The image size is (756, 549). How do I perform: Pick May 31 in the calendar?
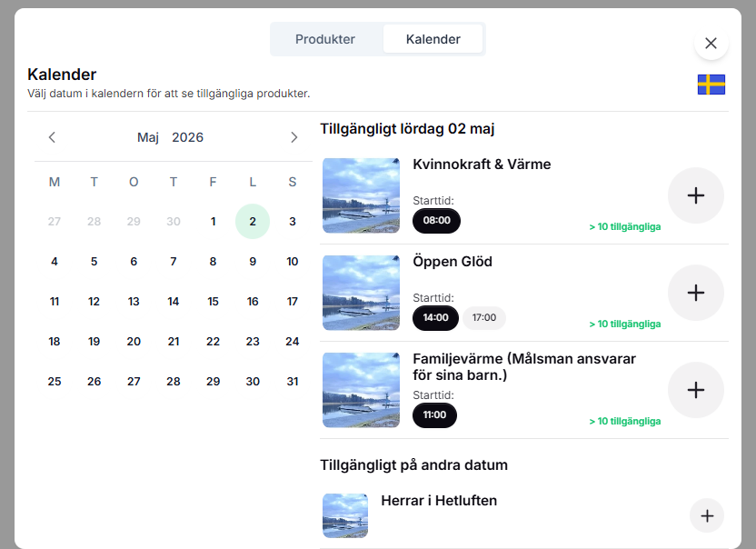click(292, 382)
